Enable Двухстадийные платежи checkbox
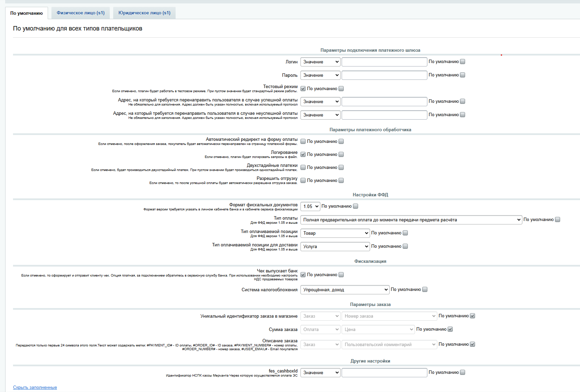Viewport: 580px width, 392px height. 303,168
